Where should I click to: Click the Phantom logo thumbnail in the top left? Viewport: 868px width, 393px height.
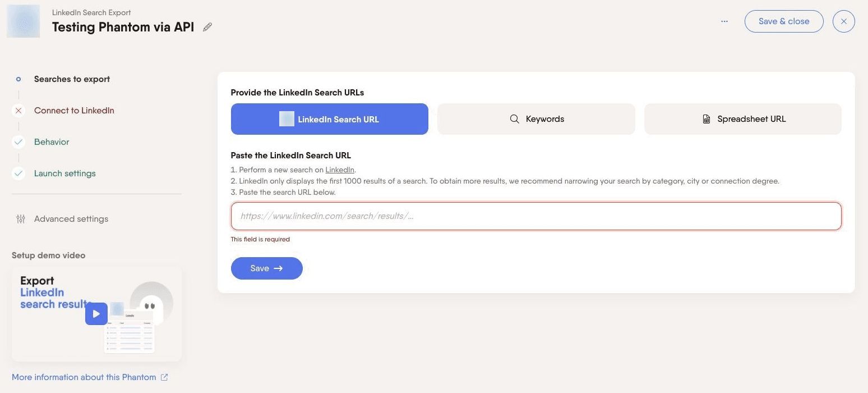point(24,21)
